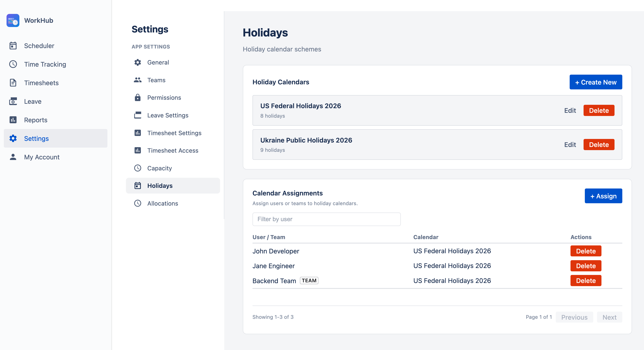Click the My Account person icon

coord(13,157)
